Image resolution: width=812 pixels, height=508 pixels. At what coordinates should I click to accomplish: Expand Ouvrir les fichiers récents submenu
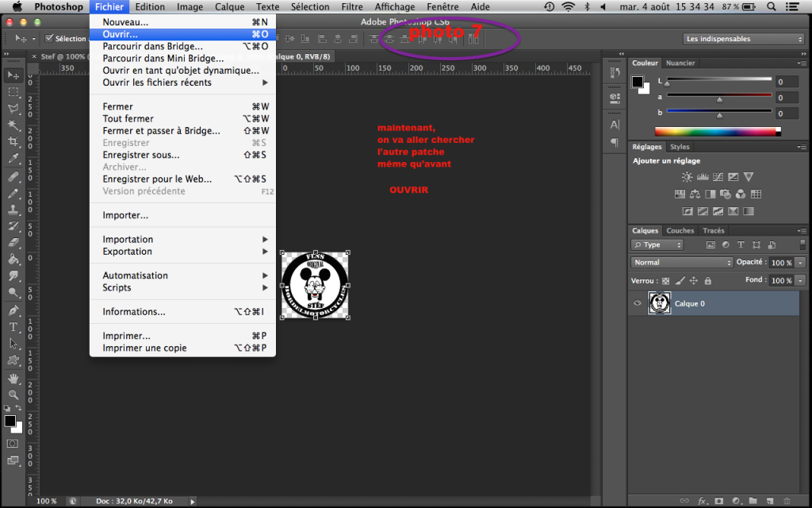182,83
